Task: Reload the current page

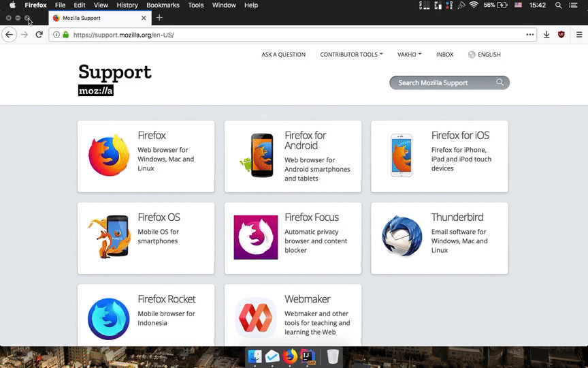Action: click(x=39, y=35)
